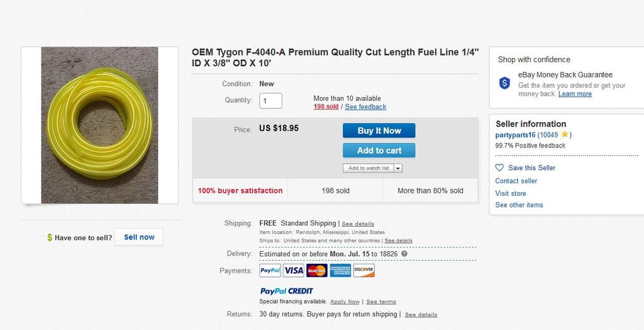Image resolution: width=644 pixels, height=330 pixels.
Task: Click the Discover card icon
Action: [x=364, y=270]
